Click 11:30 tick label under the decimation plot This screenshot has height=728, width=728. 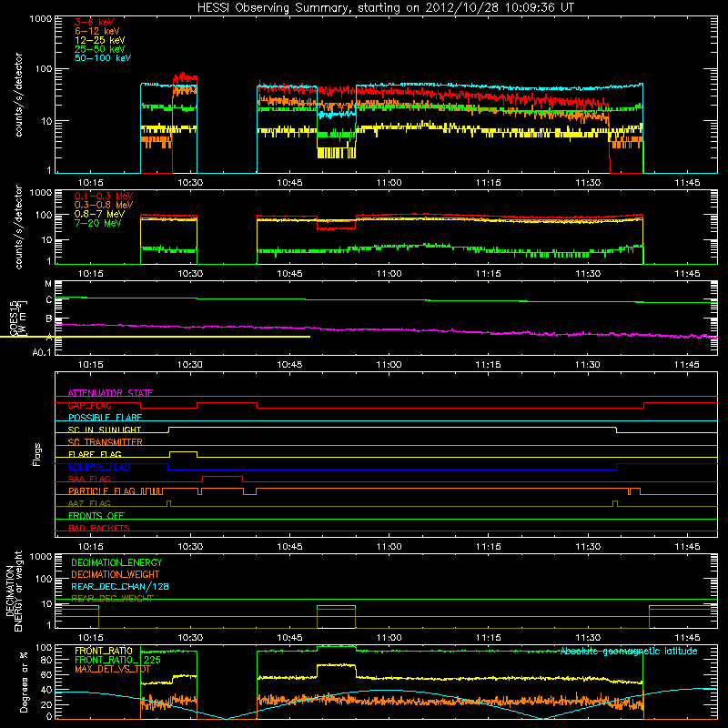(x=588, y=638)
